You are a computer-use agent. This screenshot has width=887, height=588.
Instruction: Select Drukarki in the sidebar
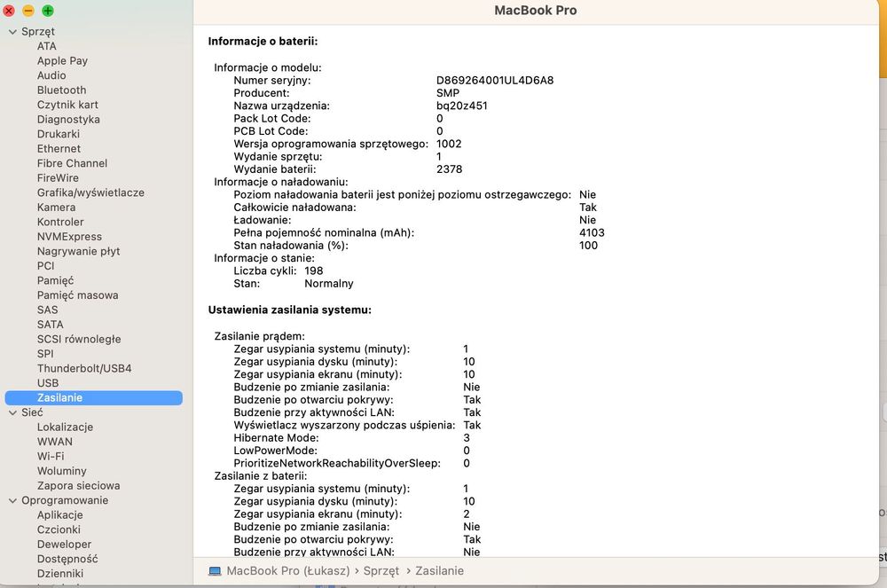(x=59, y=135)
